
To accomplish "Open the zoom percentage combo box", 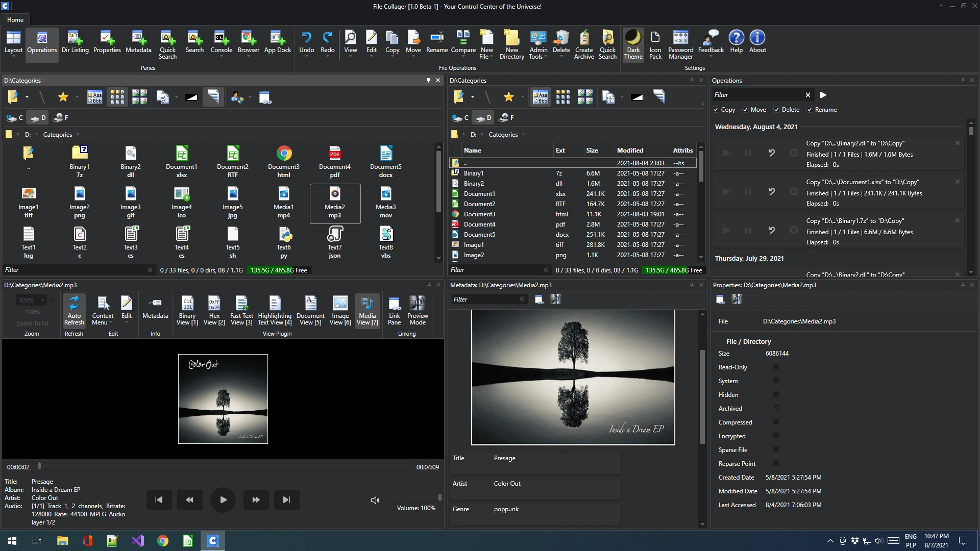I will 32,300.
